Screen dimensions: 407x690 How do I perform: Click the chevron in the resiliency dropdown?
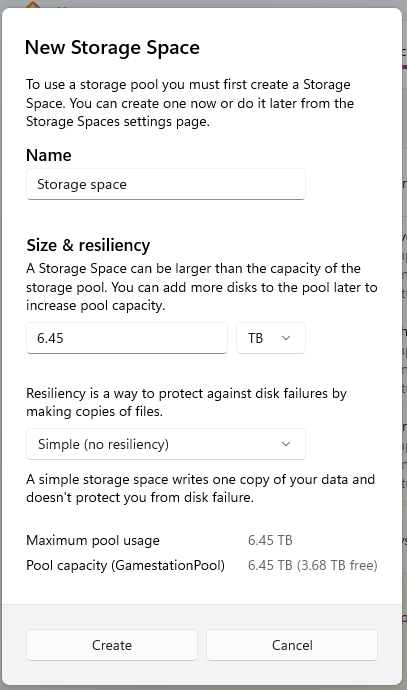286,444
